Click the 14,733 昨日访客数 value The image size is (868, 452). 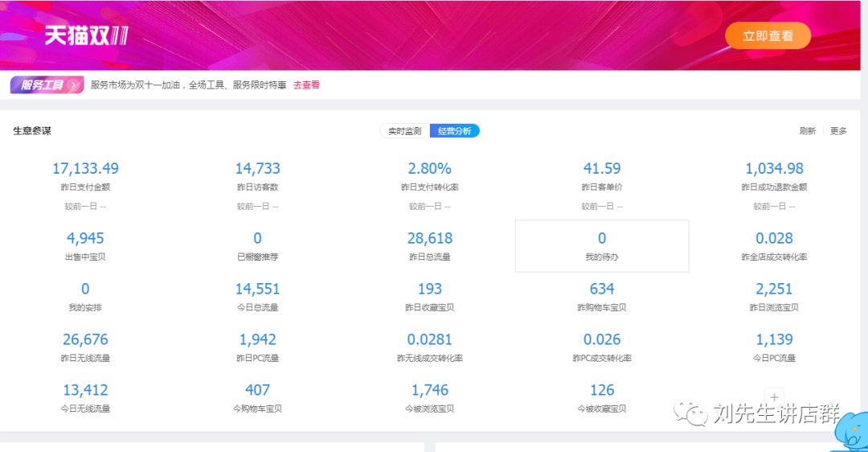pos(257,168)
